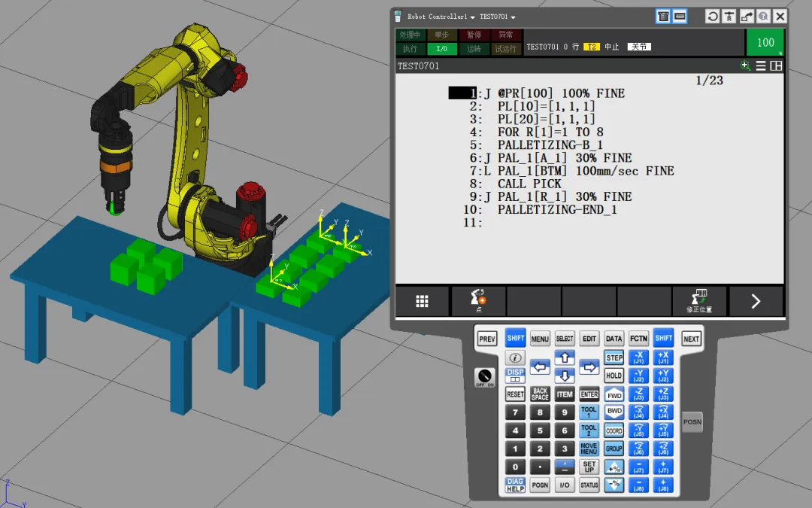The height and width of the screenshot is (508, 812).
Task: Click the +Z (J3) jog key
Action: (x=663, y=394)
